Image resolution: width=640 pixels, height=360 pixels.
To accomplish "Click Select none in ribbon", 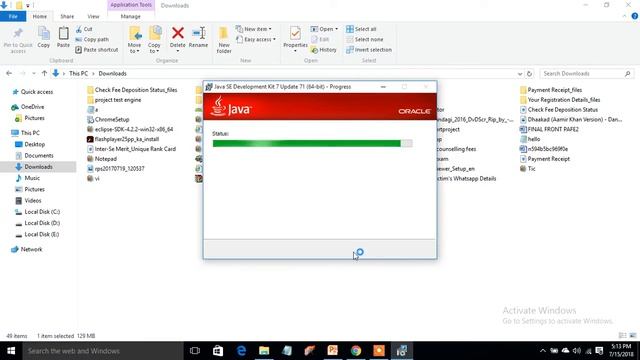I will tap(364, 40).
